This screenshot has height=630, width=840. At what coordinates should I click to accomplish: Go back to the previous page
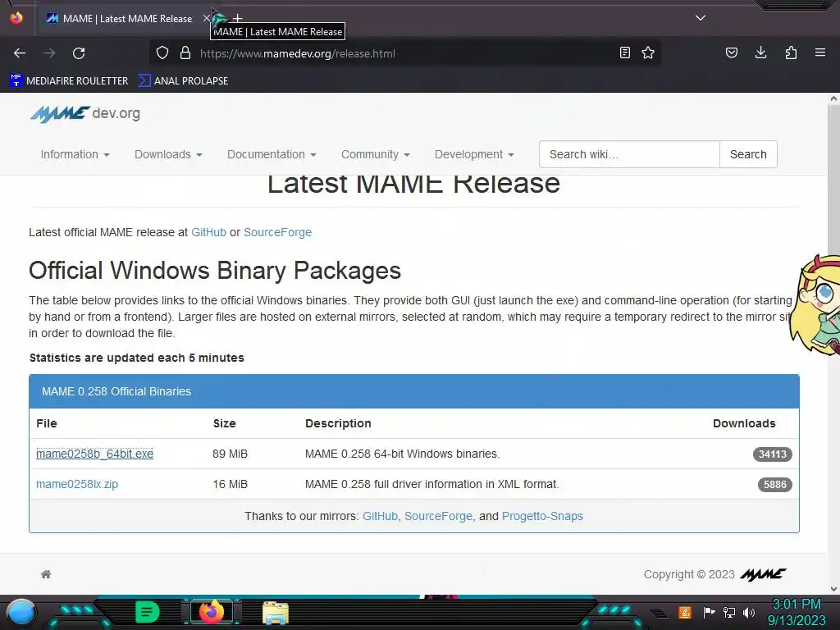[20, 53]
